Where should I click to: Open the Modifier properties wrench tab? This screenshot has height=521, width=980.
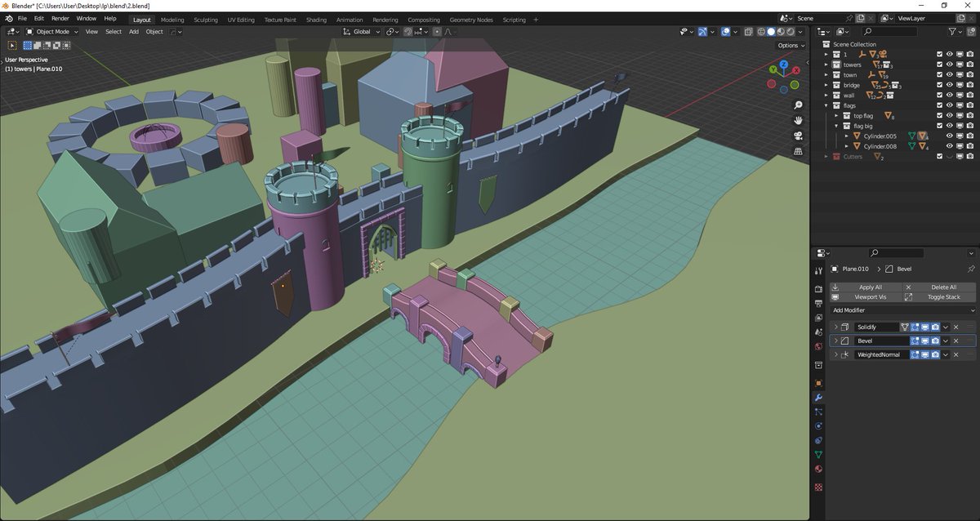818,397
